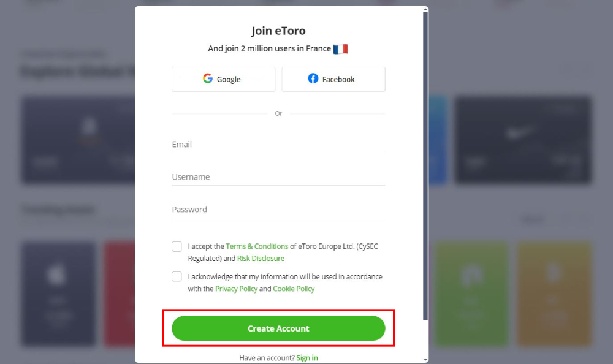Viewport: 613px width, 364px height.
Task: Sign up with the Google button
Action: (x=223, y=80)
